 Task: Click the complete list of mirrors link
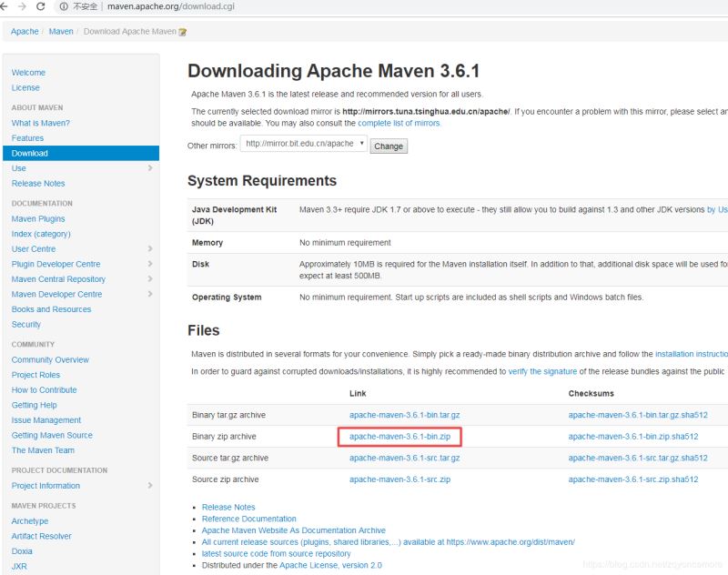pos(399,123)
